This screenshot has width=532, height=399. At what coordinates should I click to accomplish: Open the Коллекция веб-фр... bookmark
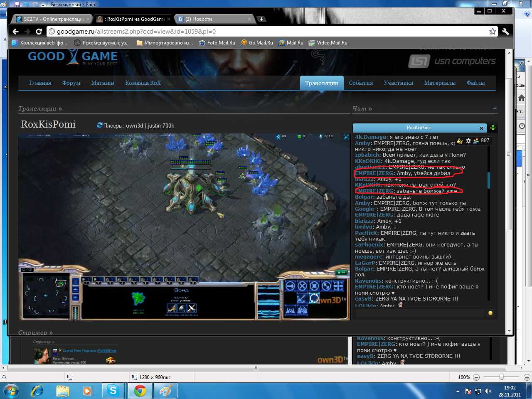tap(39, 43)
